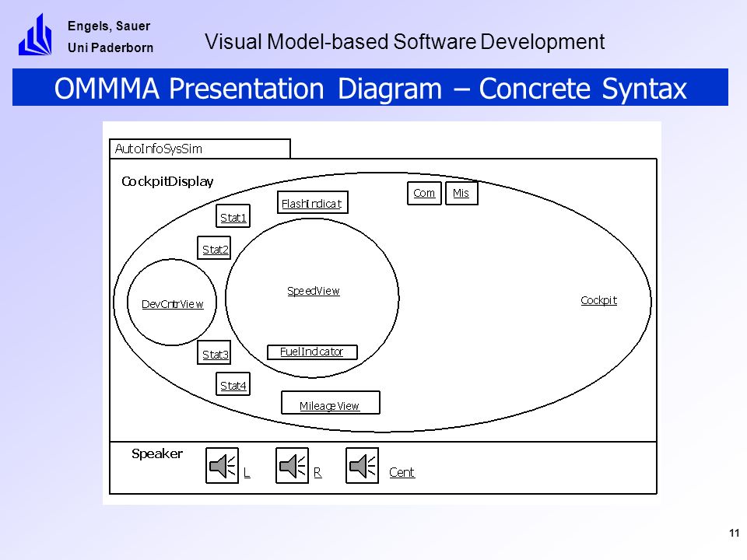The image size is (747, 560).
Task: Click the L speaker label
Action: (247, 472)
